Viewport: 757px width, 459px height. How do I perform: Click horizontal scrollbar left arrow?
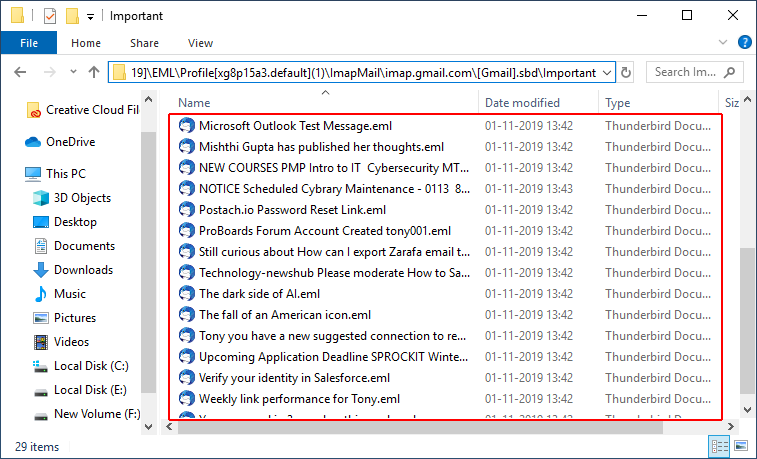(169, 427)
